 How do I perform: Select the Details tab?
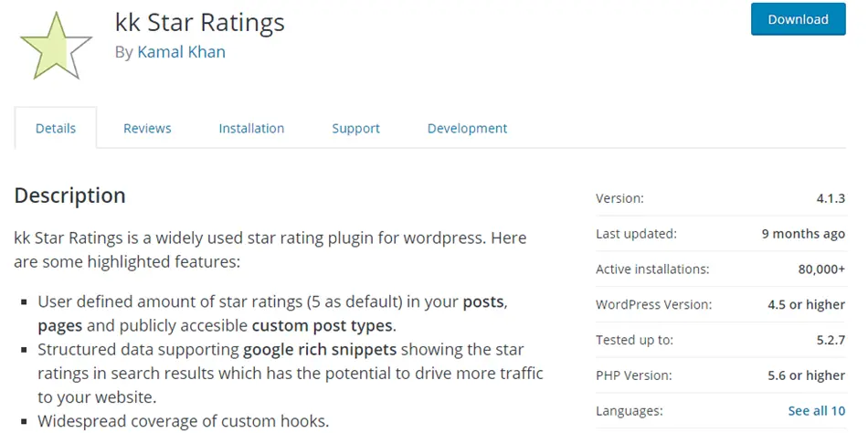pos(56,128)
